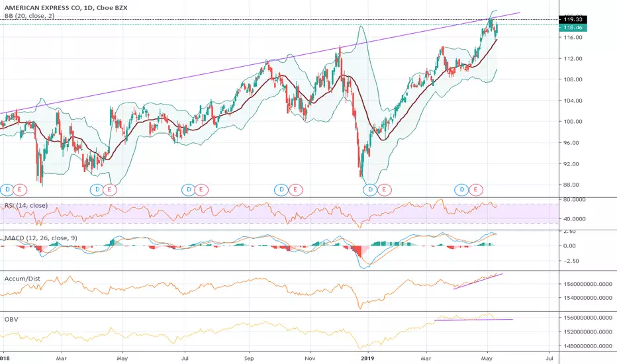
Task: Click the 118.46 green last-price label
Action: point(573,28)
